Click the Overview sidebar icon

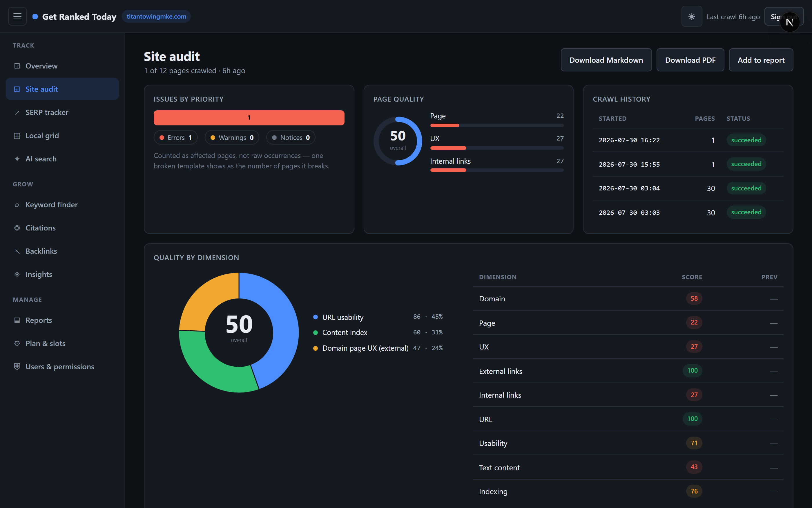[17, 66]
